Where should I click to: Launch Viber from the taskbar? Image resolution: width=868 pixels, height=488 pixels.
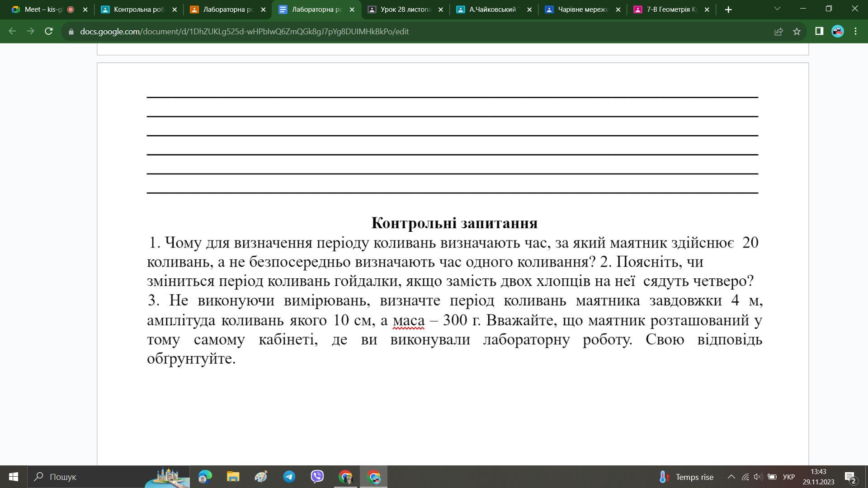317,477
